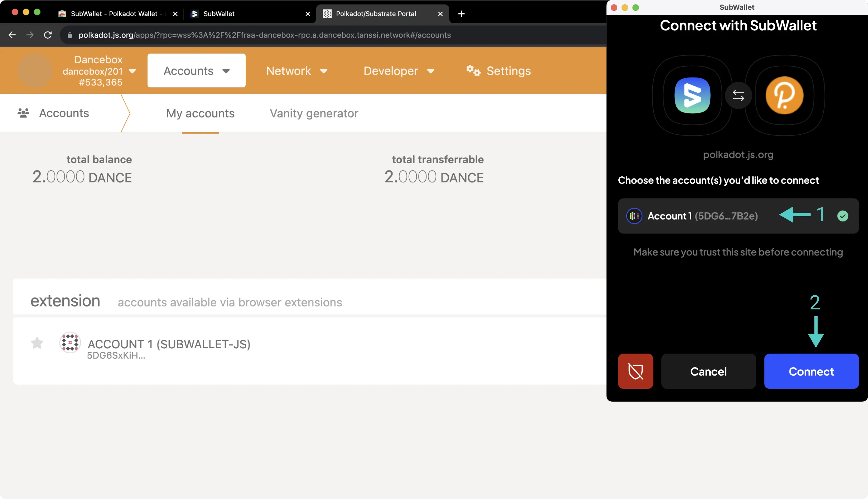
Task: Close the SubWallet popup window
Action: click(614, 8)
